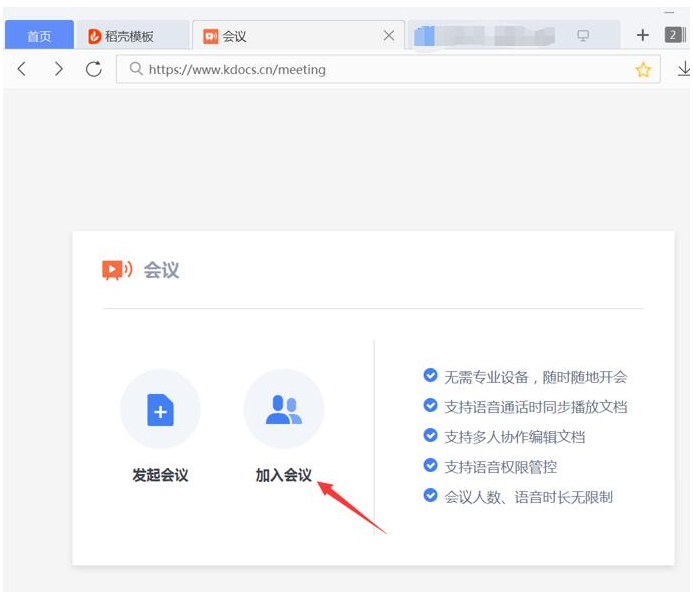Join a meeting with the 加入会议 icon
The image size is (693, 592).
point(284,409)
